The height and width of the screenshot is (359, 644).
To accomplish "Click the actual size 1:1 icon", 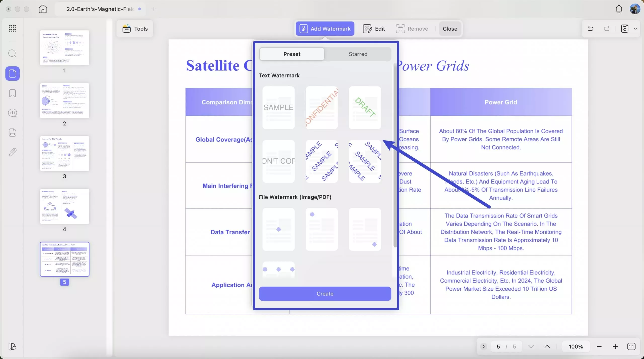I will (x=631, y=346).
